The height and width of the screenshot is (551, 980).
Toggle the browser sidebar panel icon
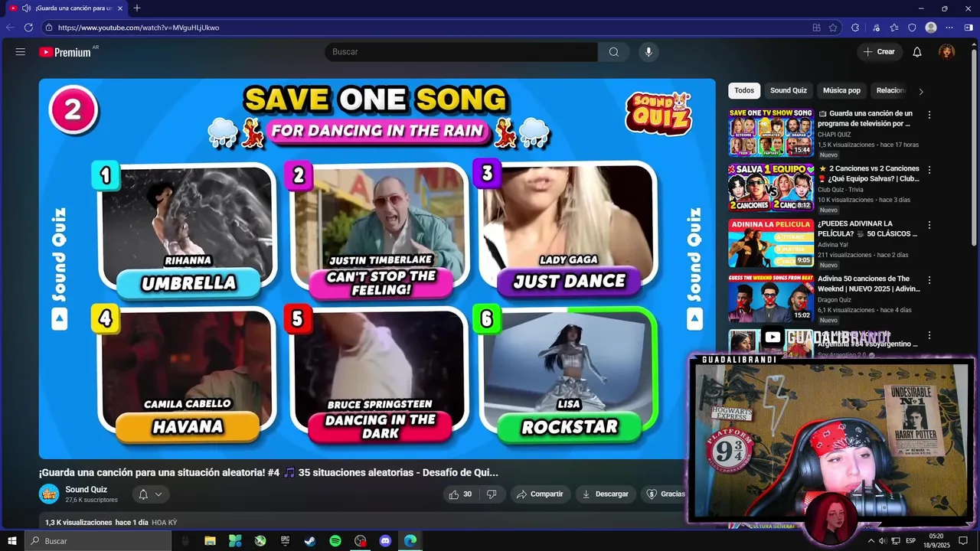(969, 28)
